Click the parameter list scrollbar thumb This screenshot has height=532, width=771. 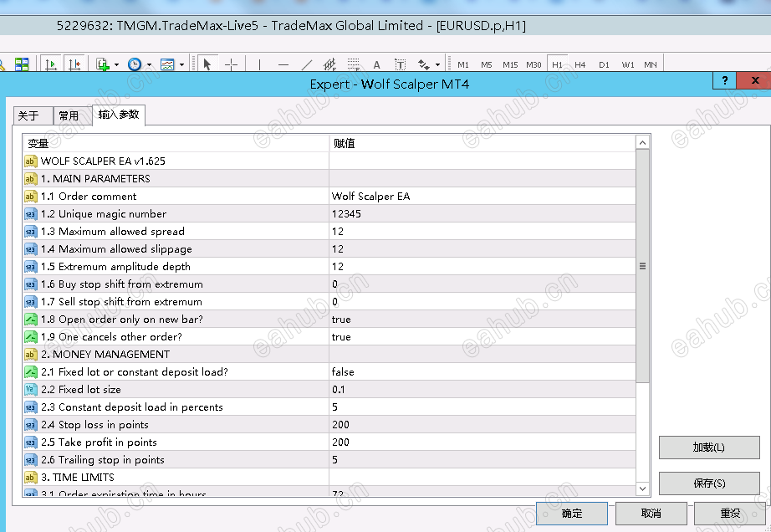click(x=642, y=266)
